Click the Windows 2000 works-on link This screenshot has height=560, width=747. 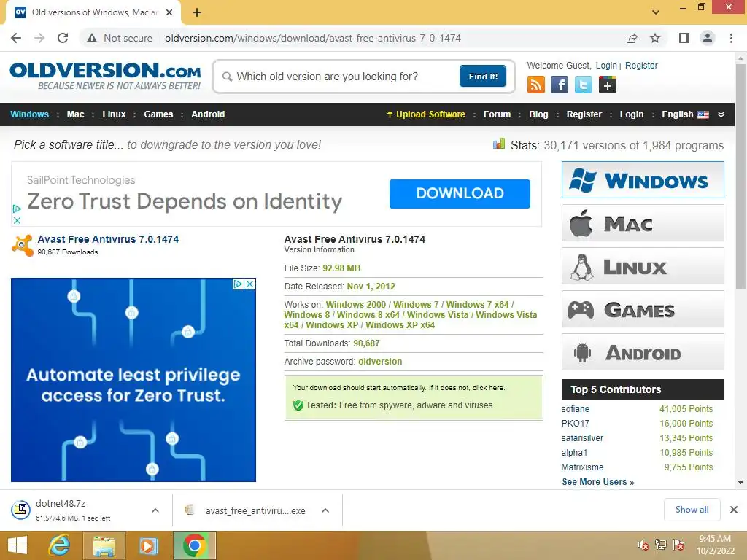(x=356, y=304)
